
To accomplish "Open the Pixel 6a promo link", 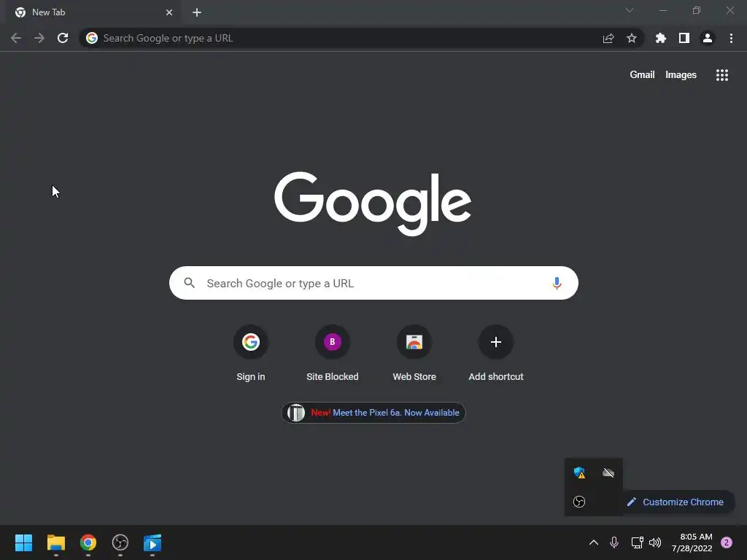I will coord(373,413).
